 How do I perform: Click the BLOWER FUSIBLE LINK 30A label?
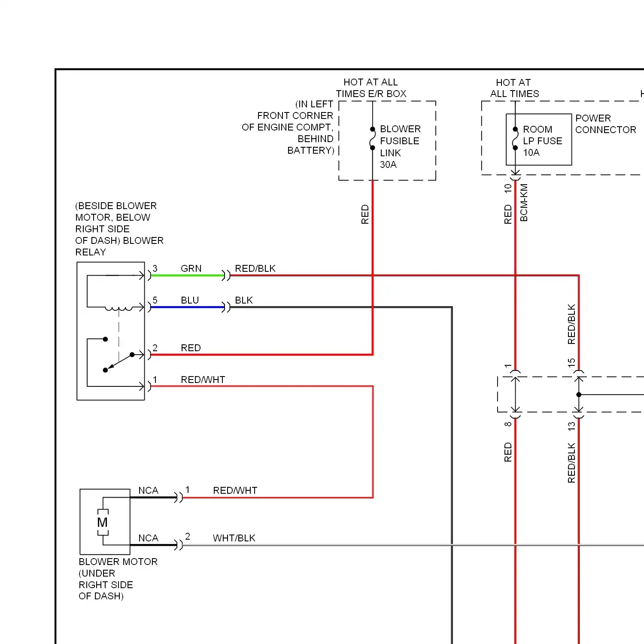pyautogui.click(x=400, y=147)
